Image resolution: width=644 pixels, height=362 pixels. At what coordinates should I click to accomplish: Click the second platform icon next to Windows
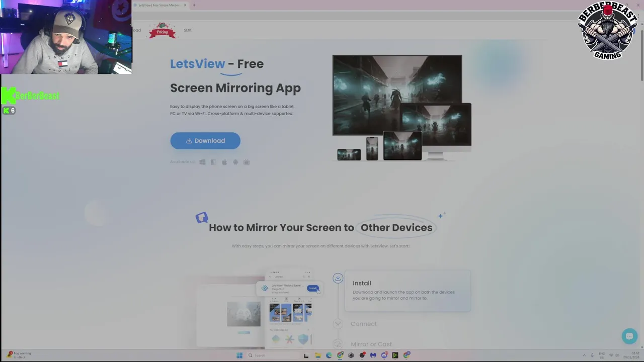(213, 162)
